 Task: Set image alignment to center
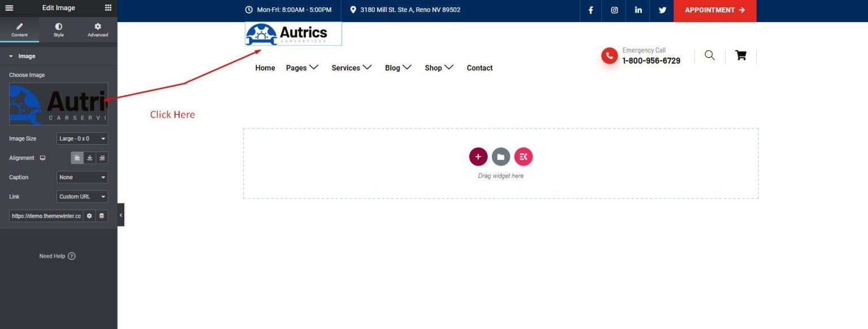pyautogui.click(x=89, y=158)
